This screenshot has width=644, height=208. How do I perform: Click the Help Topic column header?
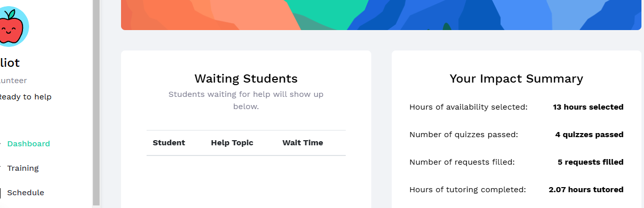(232, 143)
